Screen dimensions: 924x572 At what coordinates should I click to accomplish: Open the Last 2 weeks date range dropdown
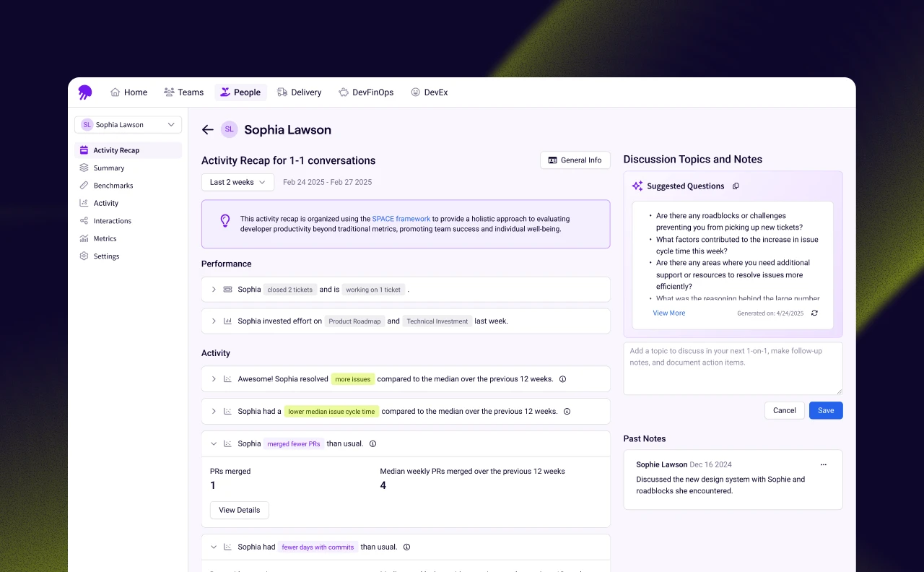(237, 183)
